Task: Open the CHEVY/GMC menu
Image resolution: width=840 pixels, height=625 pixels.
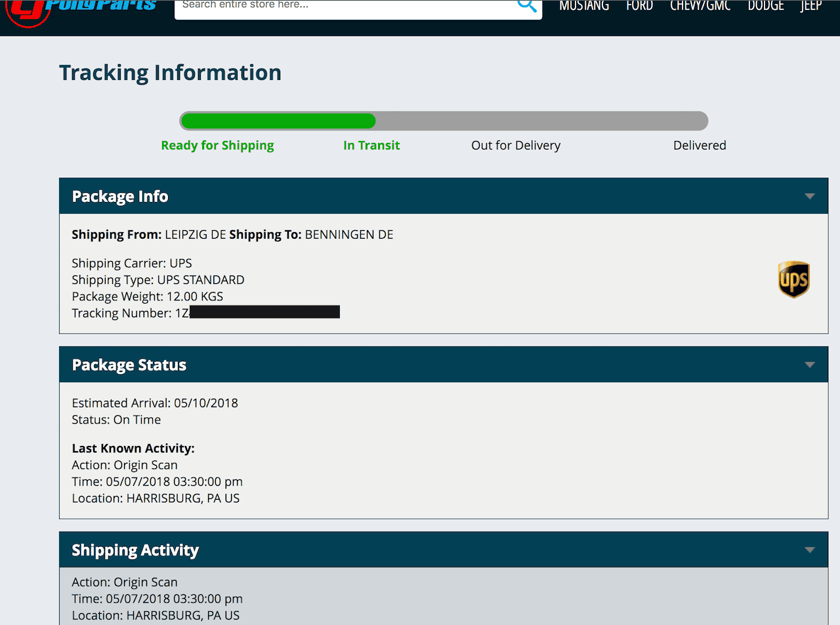Action: coord(700,6)
